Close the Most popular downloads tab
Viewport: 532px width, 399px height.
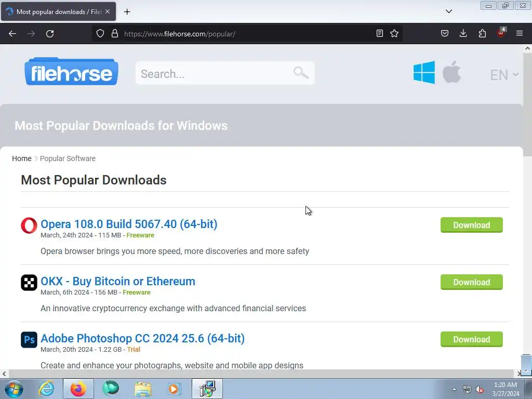pyautogui.click(x=108, y=11)
